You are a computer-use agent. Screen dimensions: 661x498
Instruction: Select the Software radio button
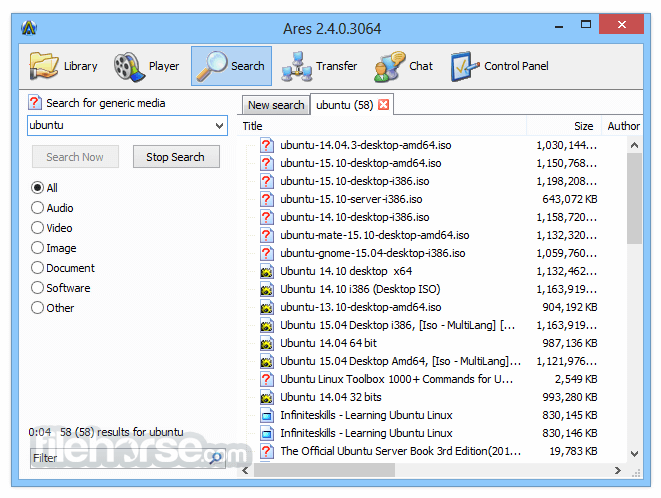(x=38, y=288)
